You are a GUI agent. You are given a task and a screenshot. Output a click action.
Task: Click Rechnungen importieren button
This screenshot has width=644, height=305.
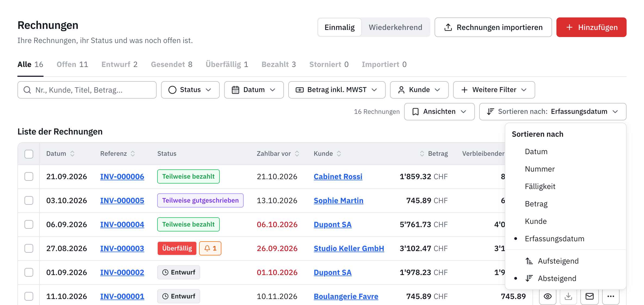coord(493,27)
